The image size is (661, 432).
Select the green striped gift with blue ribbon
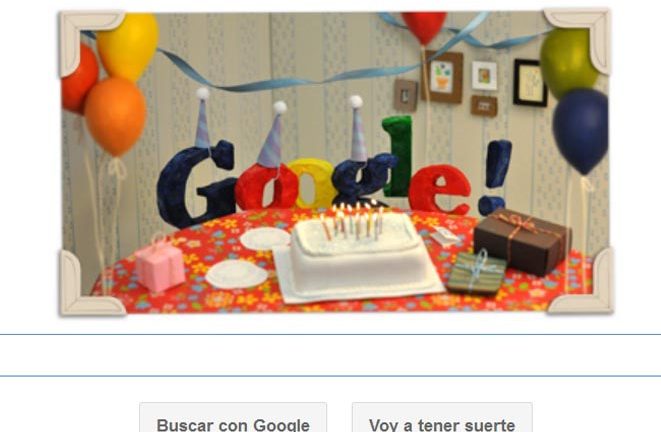tap(476, 273)
